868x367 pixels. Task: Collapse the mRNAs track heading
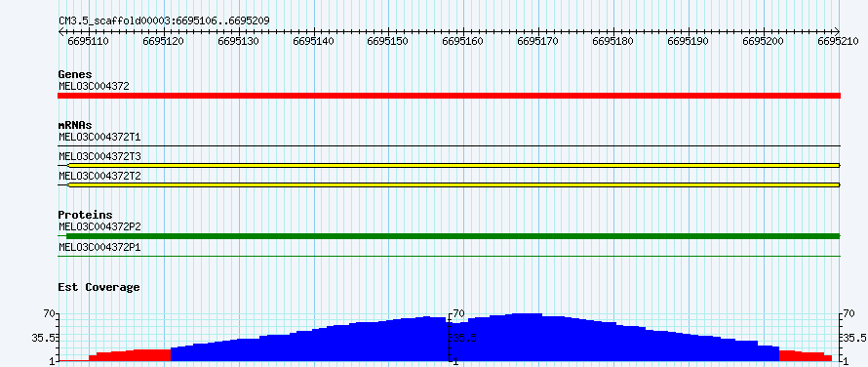pos(75,125)
